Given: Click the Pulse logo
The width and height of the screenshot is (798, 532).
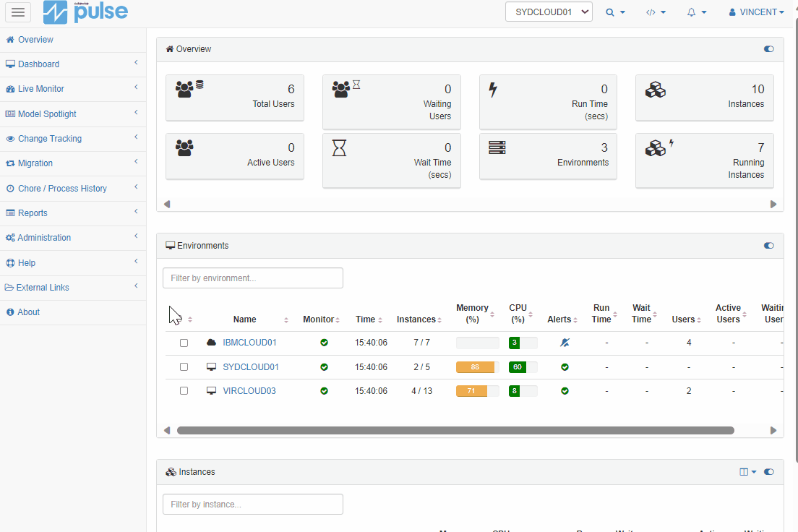Looking at the screenshot, I should 85,12.
